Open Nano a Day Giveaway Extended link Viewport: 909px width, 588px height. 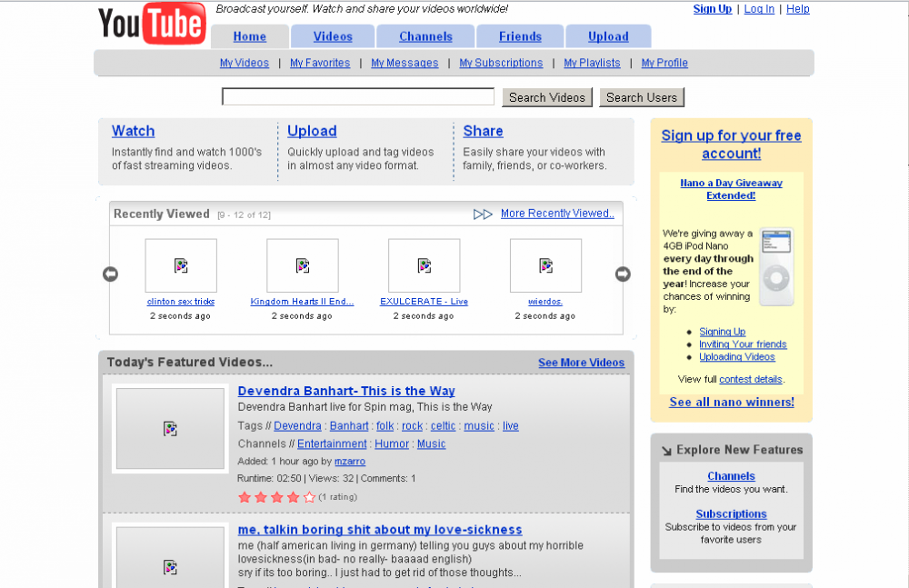coord(731,189)
